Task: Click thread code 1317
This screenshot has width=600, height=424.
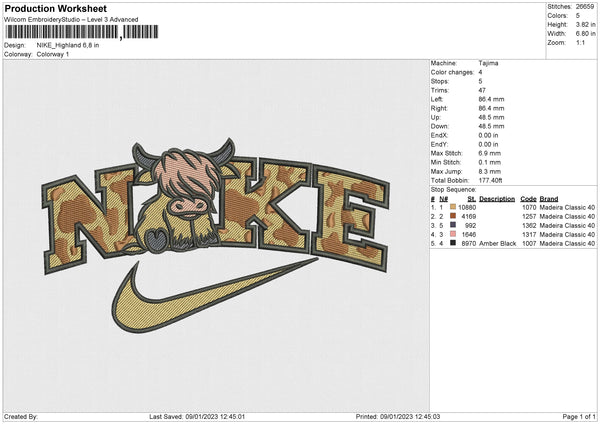Action: [529, 235]
